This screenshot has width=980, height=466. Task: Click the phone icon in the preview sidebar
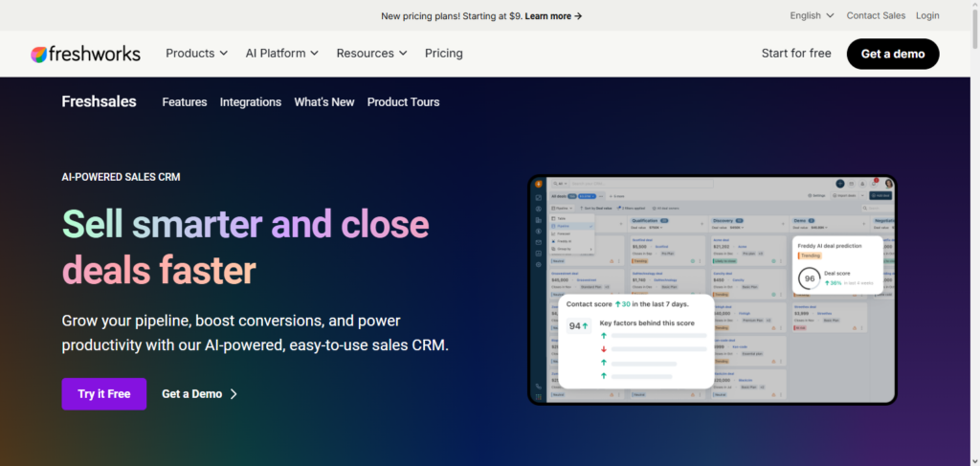coord(538,387)
